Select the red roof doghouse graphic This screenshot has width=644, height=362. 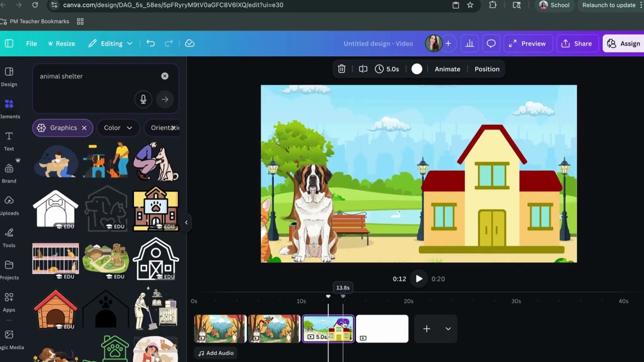(x=55, y=309)
